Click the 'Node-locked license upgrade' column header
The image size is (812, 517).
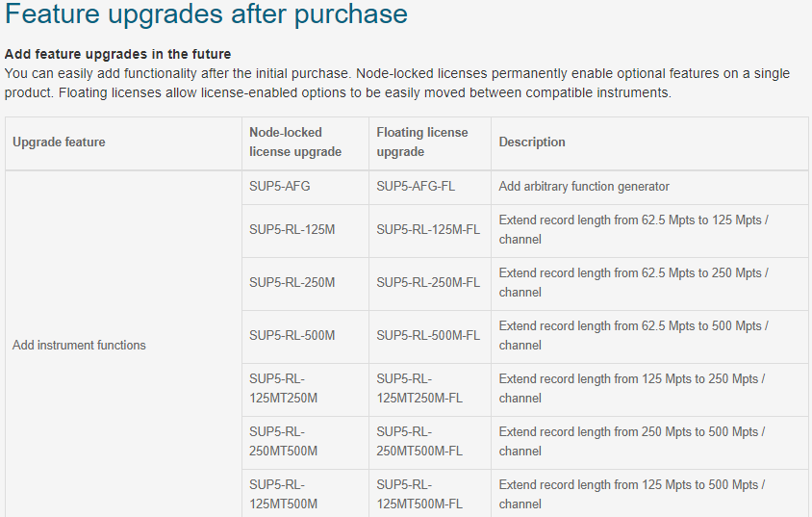(x=295, y=142)
